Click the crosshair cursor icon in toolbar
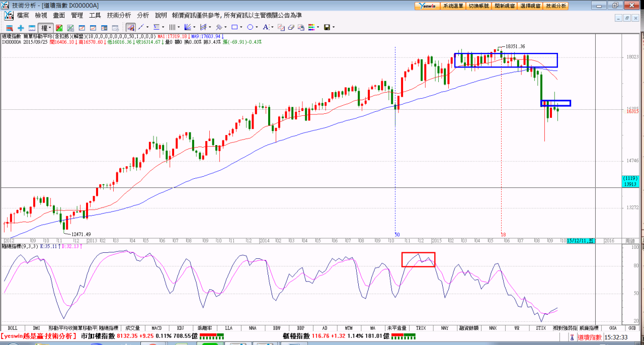The width and height of the screenshot is (644, 345). tap(21, 27)
